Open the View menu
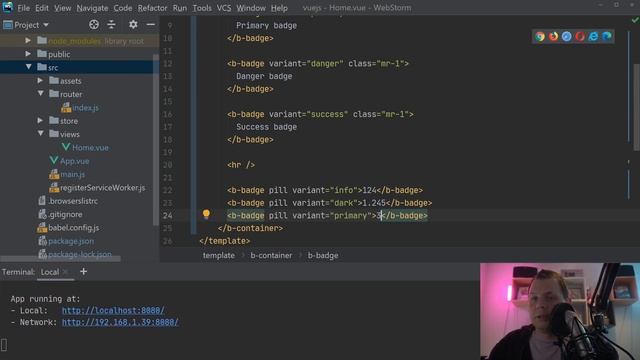 (62, 8)
